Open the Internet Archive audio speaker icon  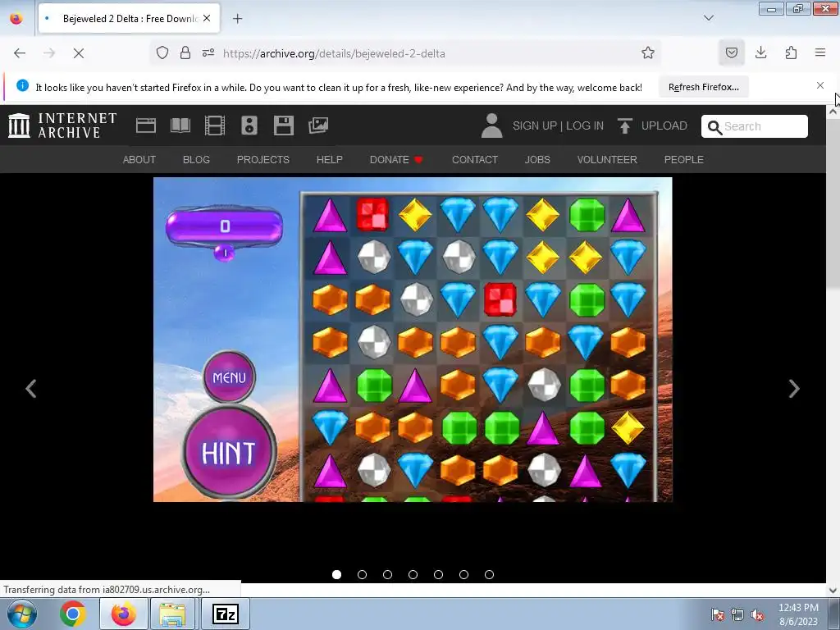click(x=249, y=126)
